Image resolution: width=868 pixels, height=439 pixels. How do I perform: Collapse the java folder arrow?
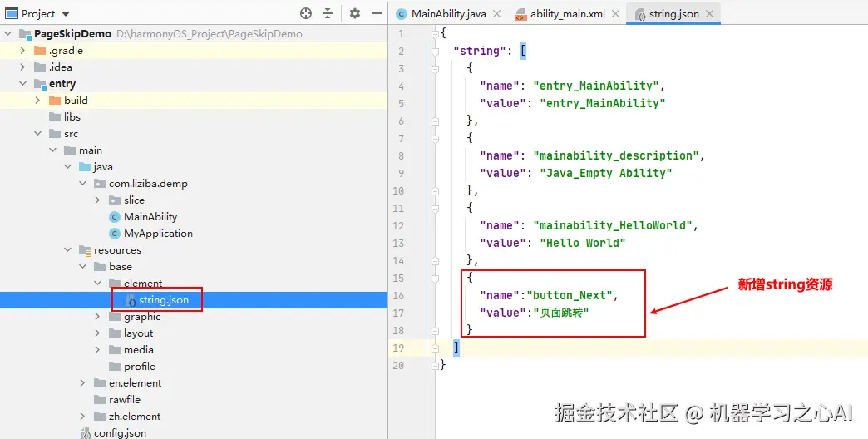click(x=67, y=166)
